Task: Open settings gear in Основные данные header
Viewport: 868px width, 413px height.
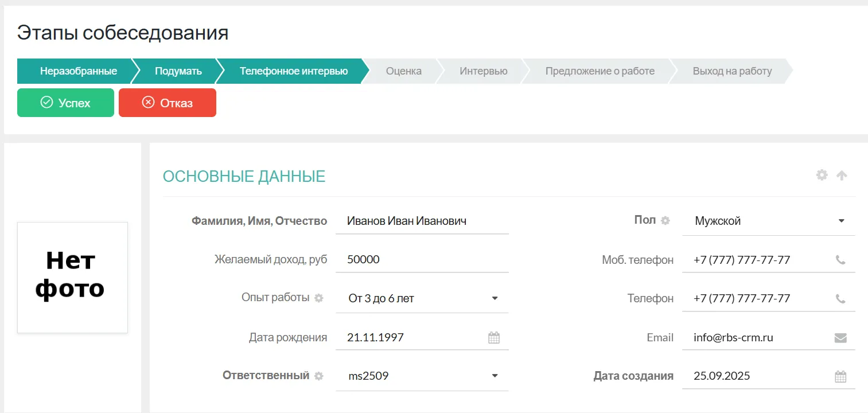Action: tap(822, 176)
